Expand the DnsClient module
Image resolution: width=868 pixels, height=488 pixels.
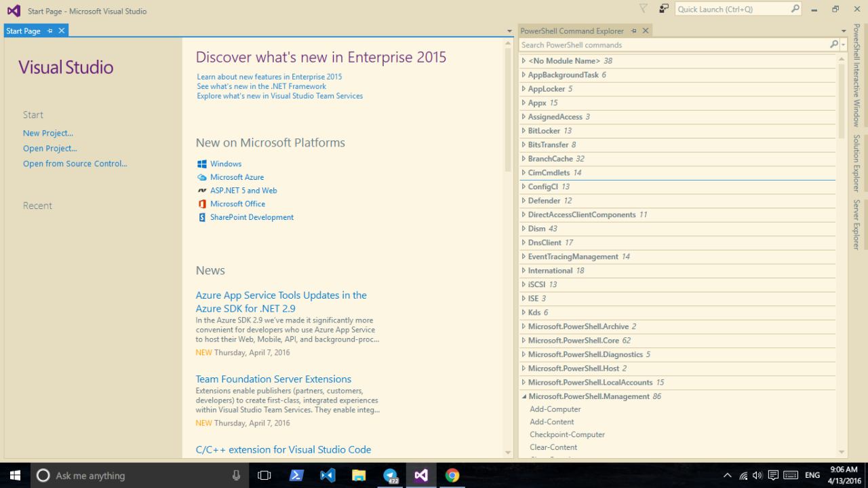click(x=524, y=242)
